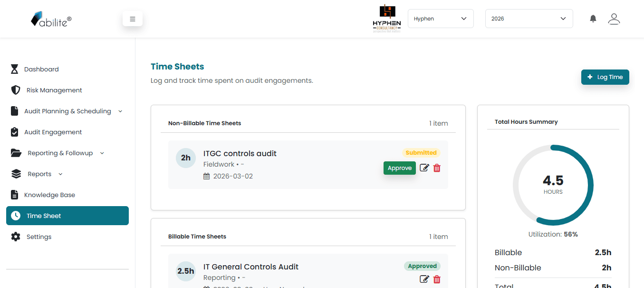644x288 pixels.
Task: Click the IT General Controls Audit title
Action: tap(251, 267)
